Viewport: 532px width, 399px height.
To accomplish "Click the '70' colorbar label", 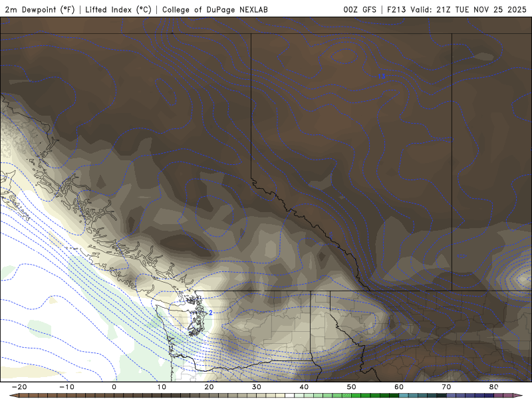I will coord(446,387).
